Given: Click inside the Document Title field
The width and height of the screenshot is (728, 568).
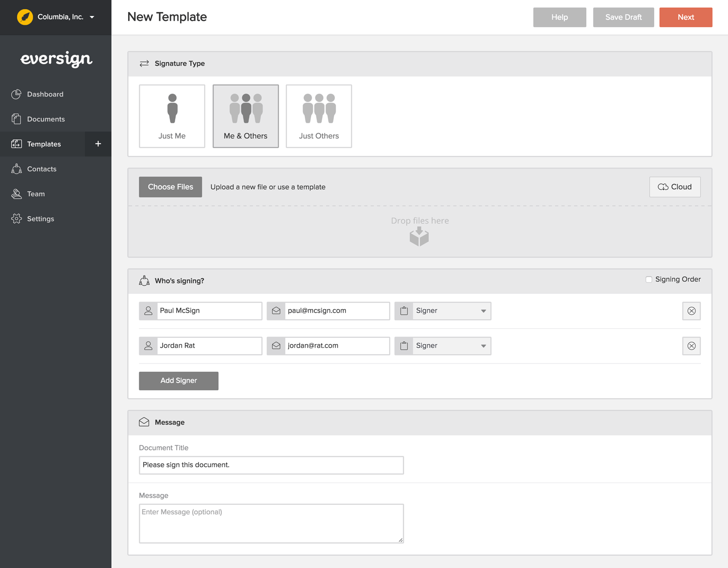Looking at the screenshot, I should (x=271, y=465).
